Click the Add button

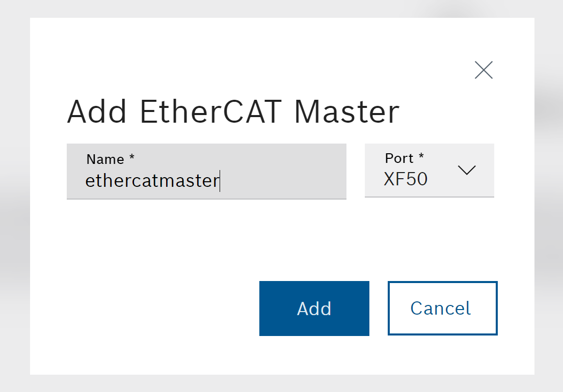(314, 309)
